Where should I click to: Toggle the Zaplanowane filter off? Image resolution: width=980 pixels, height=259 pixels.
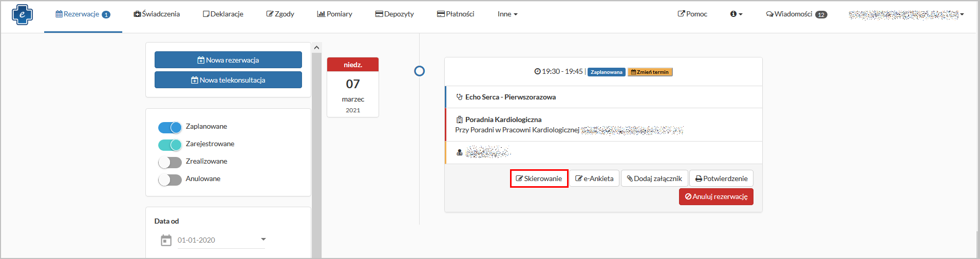click(170, 127)
